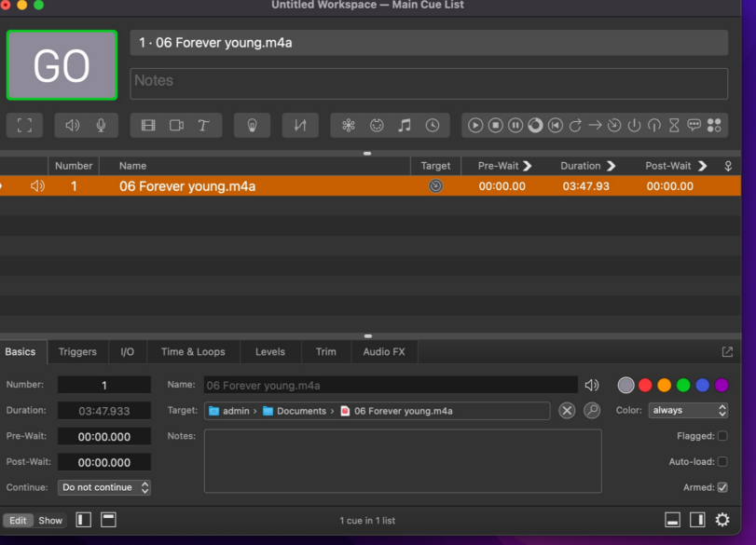Expand the Duration column chevron
The image size is (756, 545).
pos(611,166)
